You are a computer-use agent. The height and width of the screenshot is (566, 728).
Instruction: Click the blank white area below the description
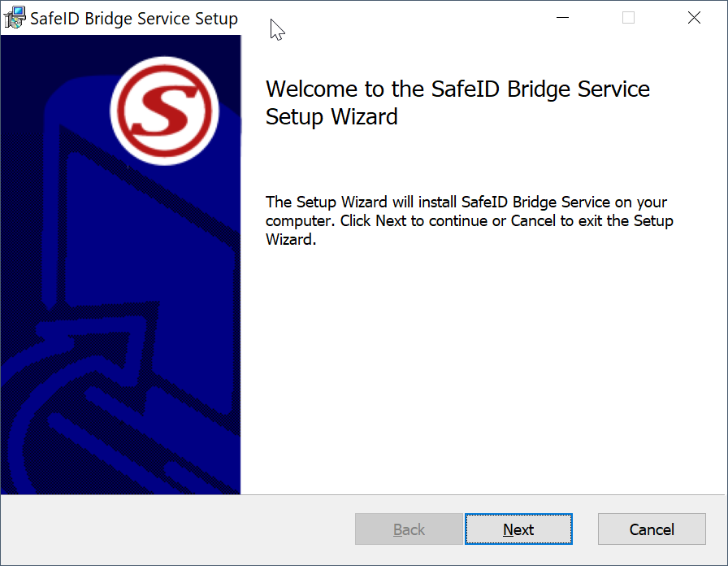479,366
